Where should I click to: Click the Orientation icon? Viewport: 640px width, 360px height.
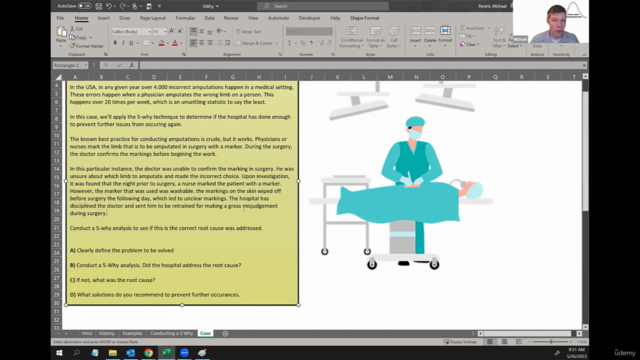pos(220,31)
